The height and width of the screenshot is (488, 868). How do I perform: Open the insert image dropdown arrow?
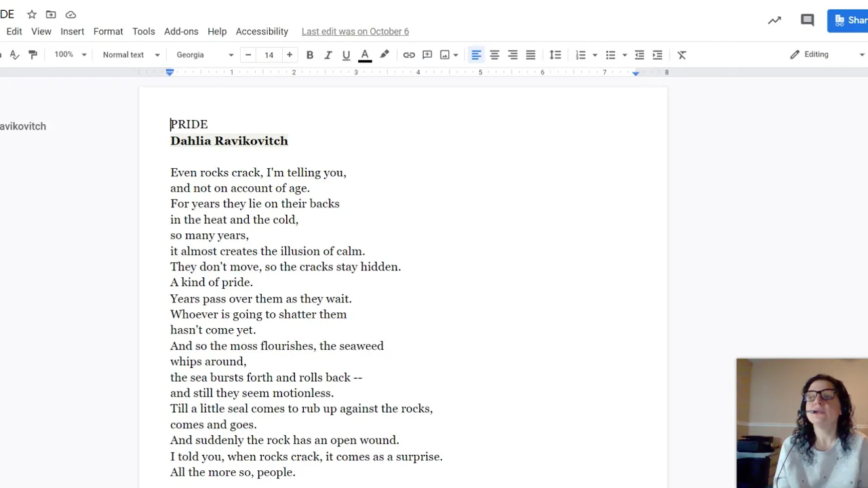tap(456, 55)
